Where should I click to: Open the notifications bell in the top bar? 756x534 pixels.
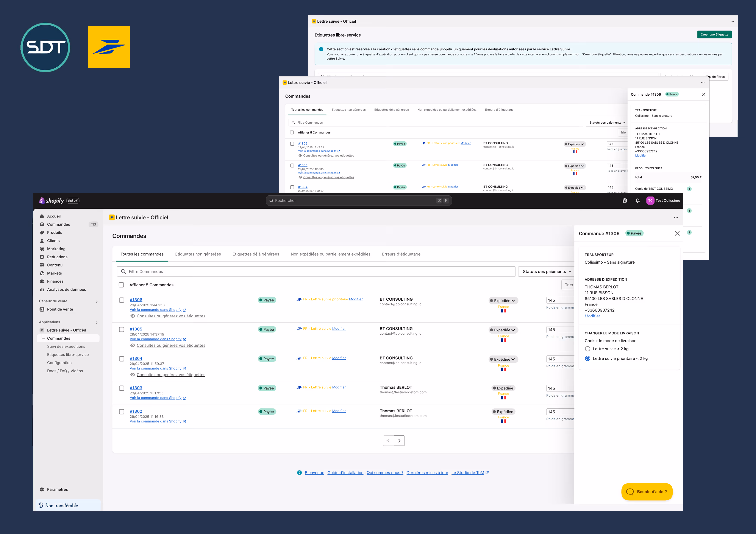click(x=638, y=200)
